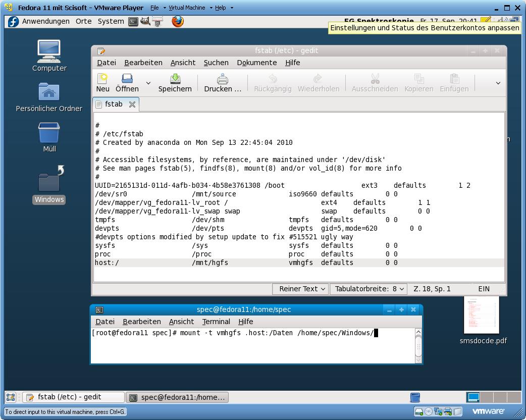This screenshot has width=526, height=420.
Task: Click show desktop toggle in bottom panel
Action: [x=11, y=397]
